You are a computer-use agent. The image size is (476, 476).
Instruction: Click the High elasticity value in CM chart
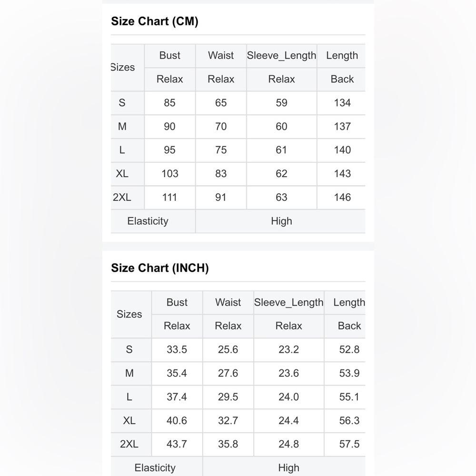coord(281,221)
